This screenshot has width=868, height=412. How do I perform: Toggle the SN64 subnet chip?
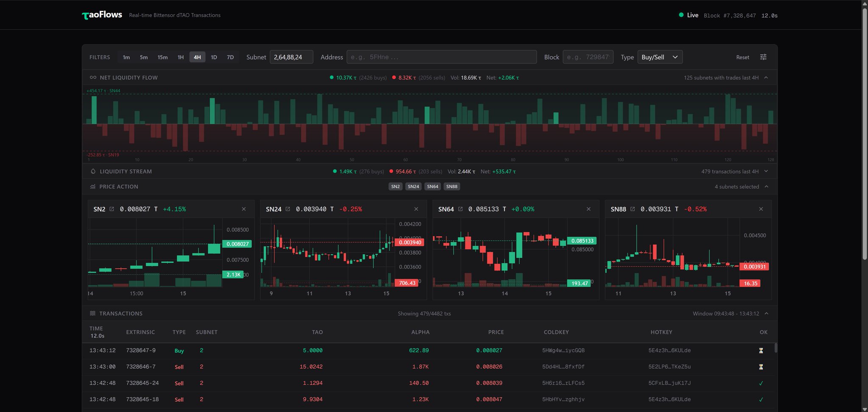432,187
